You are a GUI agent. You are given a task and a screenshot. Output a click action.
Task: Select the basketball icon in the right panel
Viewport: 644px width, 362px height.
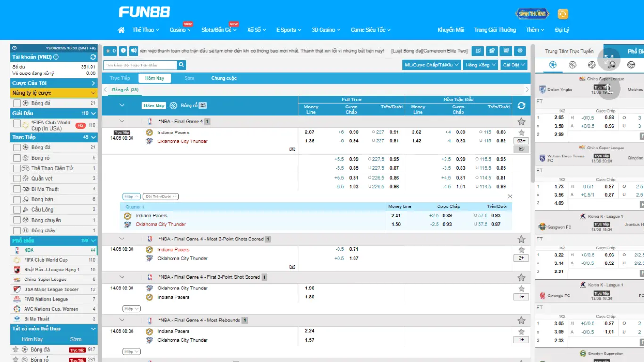coord(572,65)
